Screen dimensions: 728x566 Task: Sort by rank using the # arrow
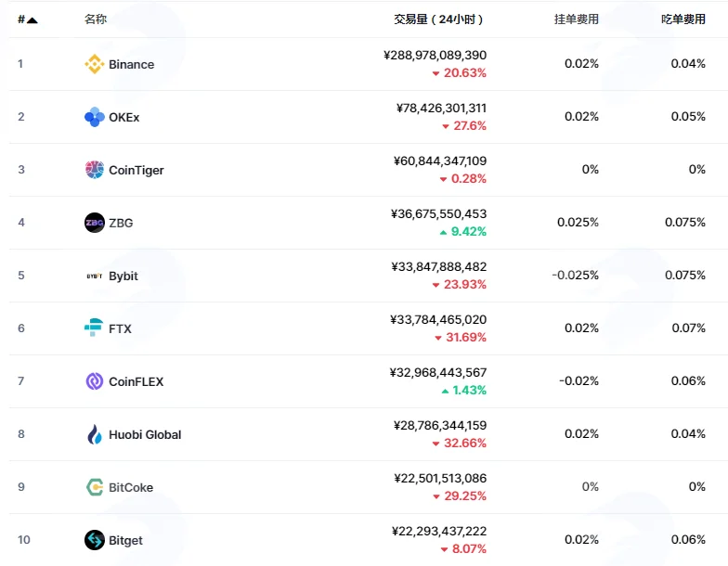[x=28, y=19]
